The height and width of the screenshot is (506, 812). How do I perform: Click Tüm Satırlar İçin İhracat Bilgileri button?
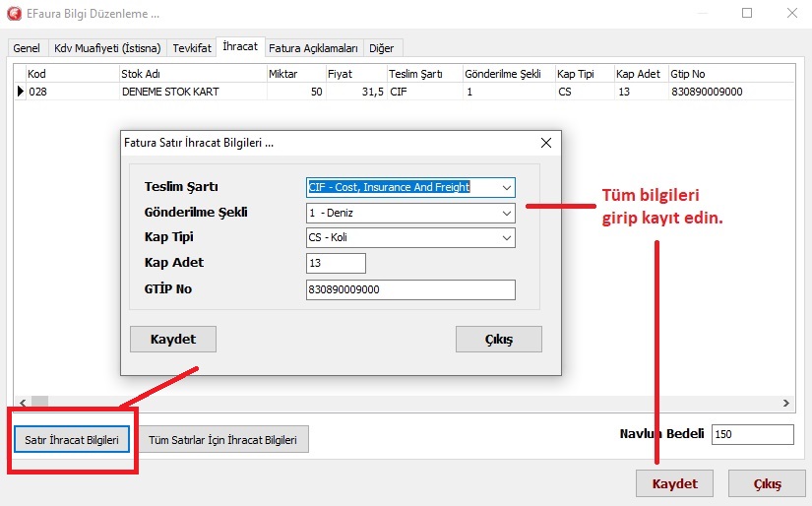tap(223, 440)
